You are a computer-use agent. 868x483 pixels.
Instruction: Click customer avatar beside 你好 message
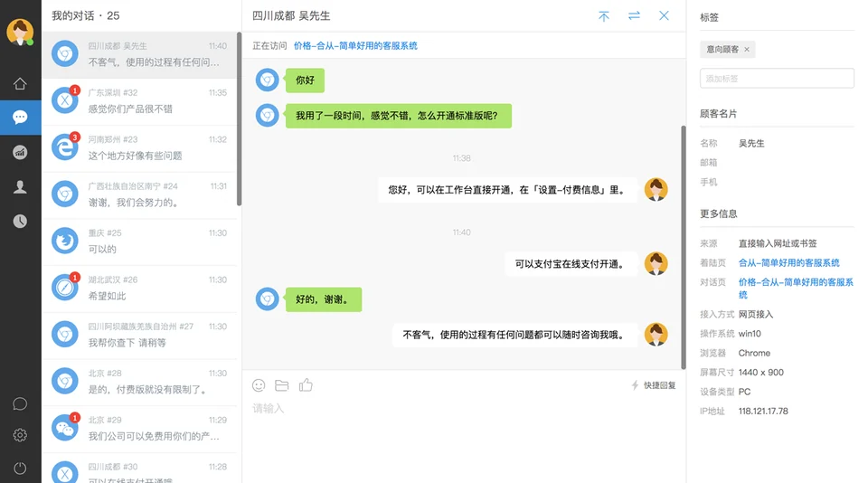click(x=267, y=80)
